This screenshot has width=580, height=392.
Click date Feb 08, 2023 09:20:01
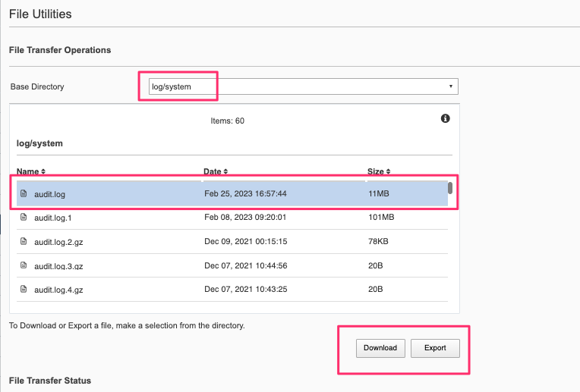[x=245, y=218]
